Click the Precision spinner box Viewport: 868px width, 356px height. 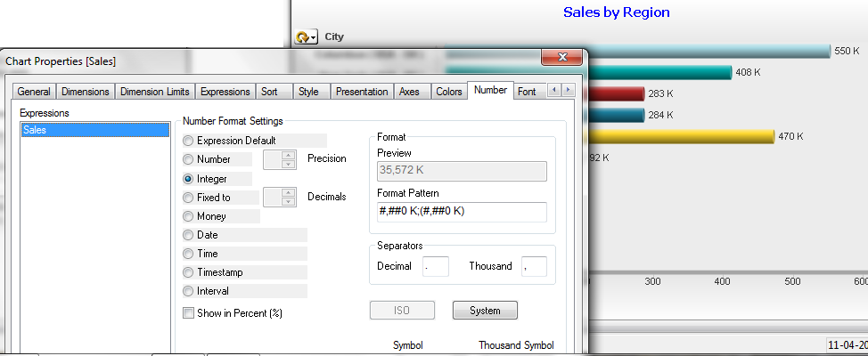(x=280, y=159)
